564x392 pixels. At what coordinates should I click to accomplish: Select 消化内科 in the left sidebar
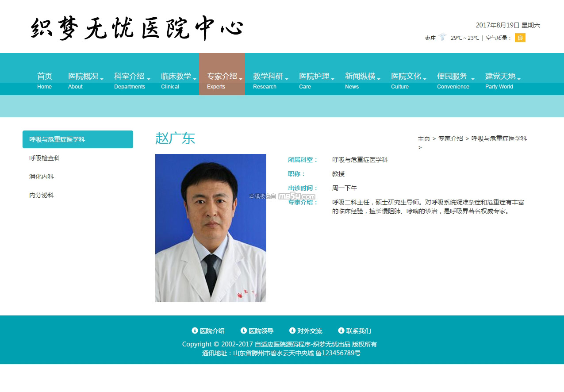pyautogui.click(x=42, y=177)
